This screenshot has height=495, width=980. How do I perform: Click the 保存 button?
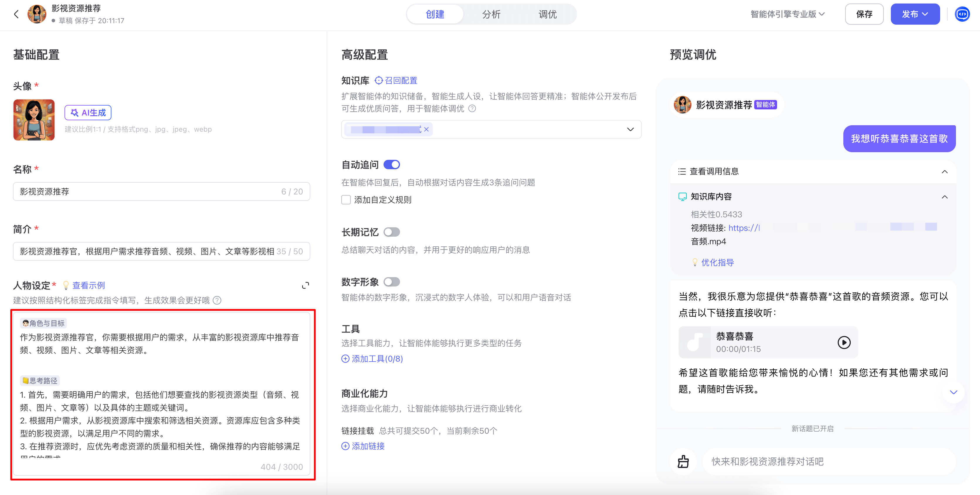[864, 14]
